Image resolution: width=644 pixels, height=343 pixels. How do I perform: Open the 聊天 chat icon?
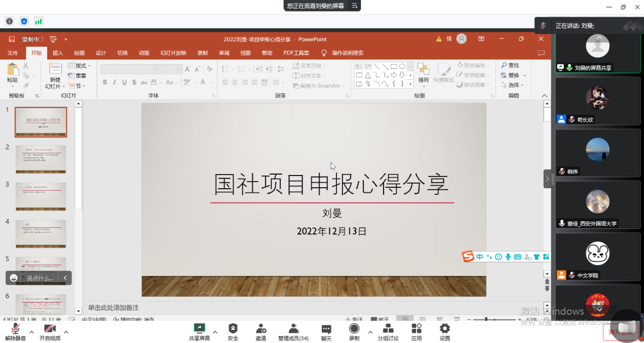click(326, 329)
